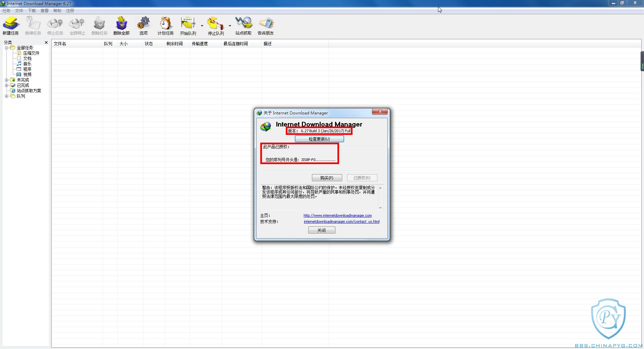Screen dimensions: 644x349
Task: Click the 继续任务 toolbar icon
Action: [33, 26]
